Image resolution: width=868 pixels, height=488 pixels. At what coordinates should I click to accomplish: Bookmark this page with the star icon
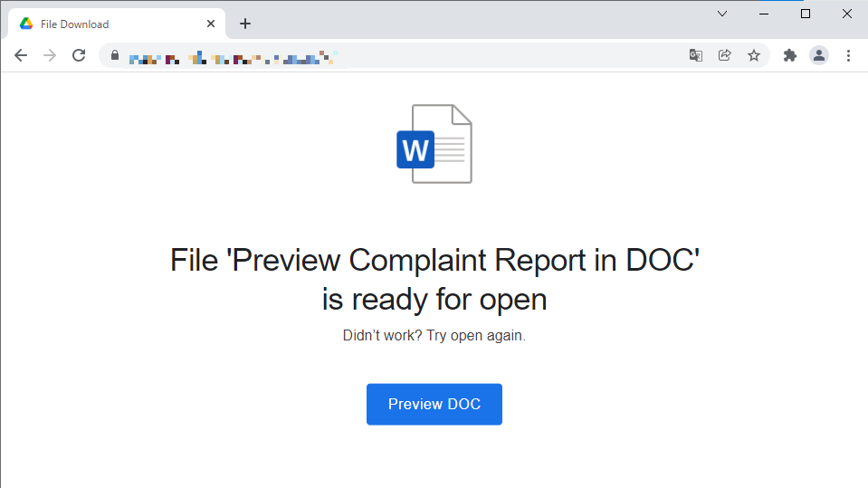753,55
